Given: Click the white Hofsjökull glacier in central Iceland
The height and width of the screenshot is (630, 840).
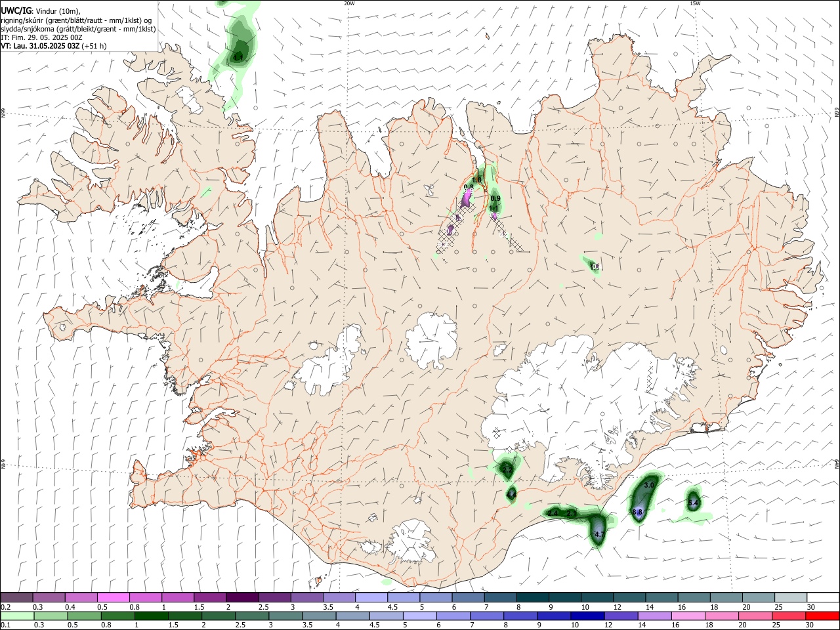Looking at the screenshot, I should [x=431, y=341].
